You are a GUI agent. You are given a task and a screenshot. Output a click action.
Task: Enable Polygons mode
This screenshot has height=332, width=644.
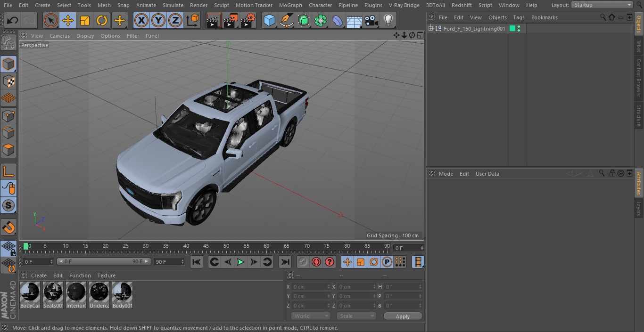click(8, 150)
